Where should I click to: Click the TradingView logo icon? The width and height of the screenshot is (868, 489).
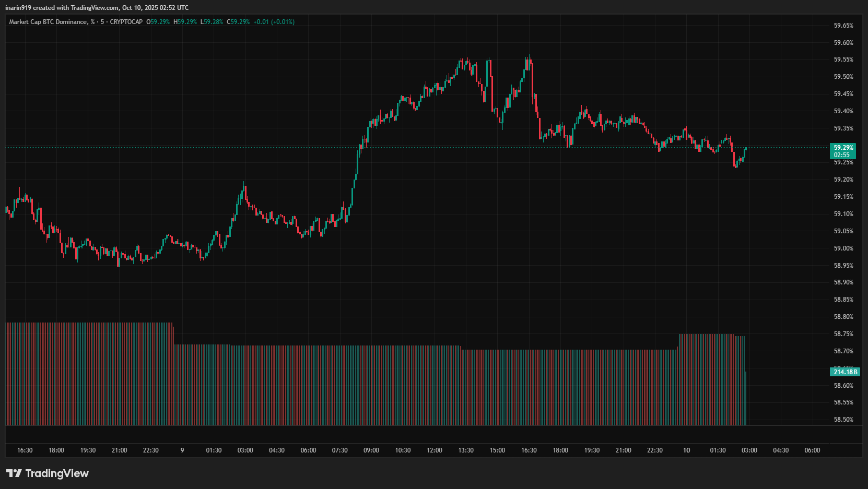click(x=14, y=473)
